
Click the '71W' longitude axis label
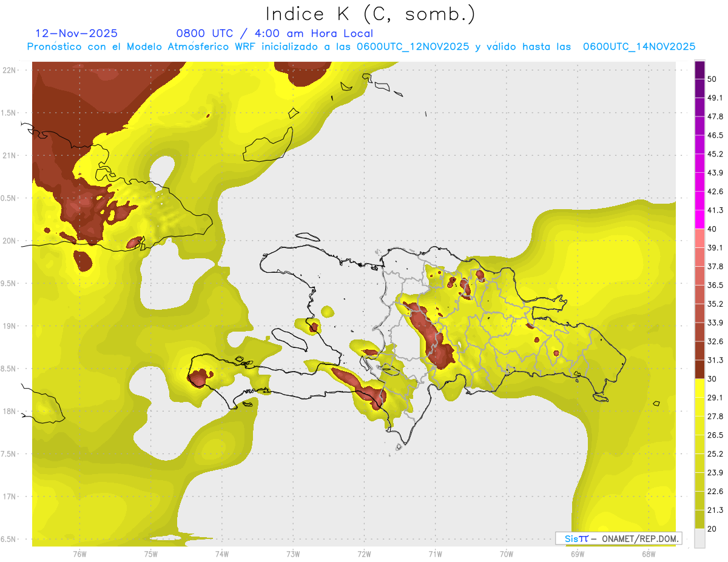(x=435, y=555)
